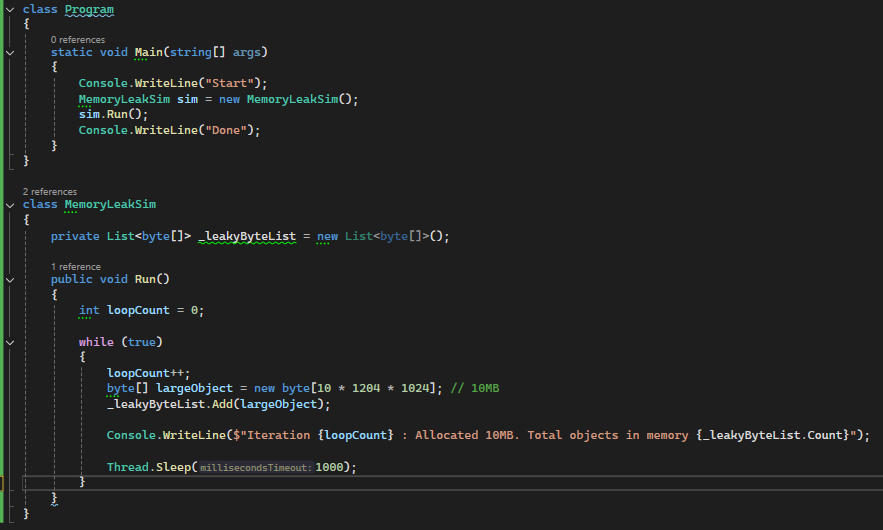
Task: Click loopCount in the int declaration line
Action: click(x=138, y=310)
